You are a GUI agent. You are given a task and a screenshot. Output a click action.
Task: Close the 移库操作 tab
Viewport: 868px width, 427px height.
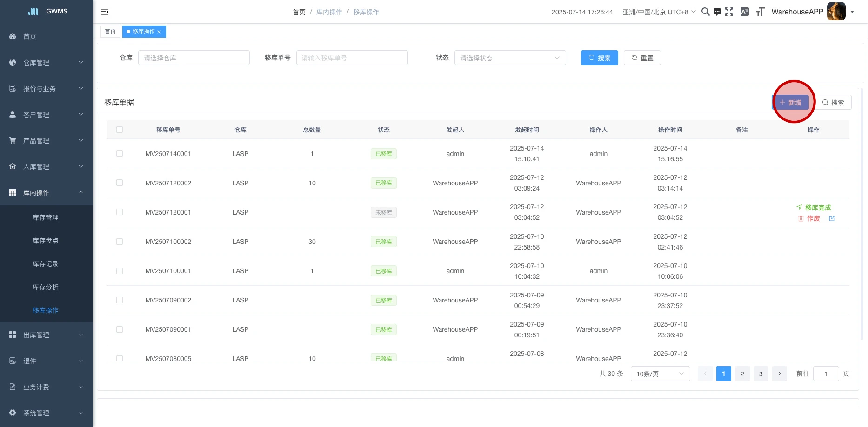pyautogui.click(x=159, y=32)
